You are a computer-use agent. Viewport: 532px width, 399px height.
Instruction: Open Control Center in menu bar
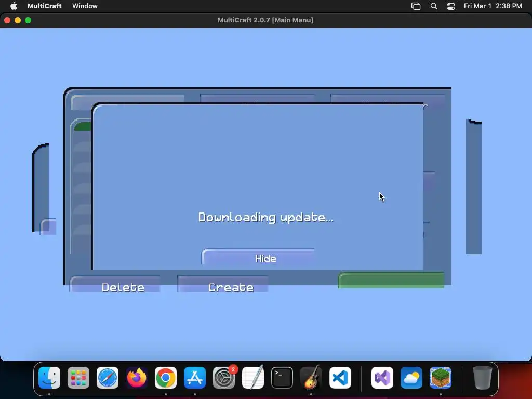(x=451, y=6)
